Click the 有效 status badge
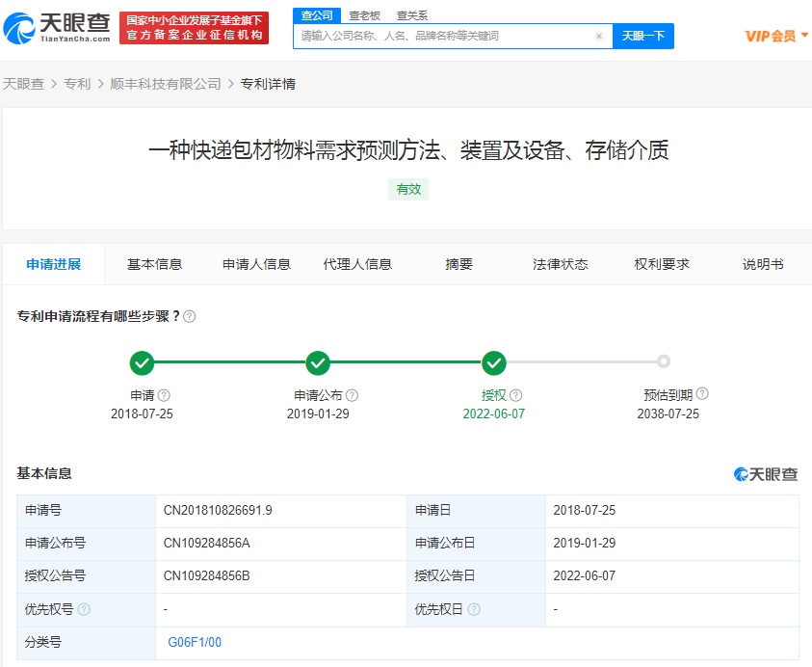Screen dimensions: 812x667 [x=408, y=189]
